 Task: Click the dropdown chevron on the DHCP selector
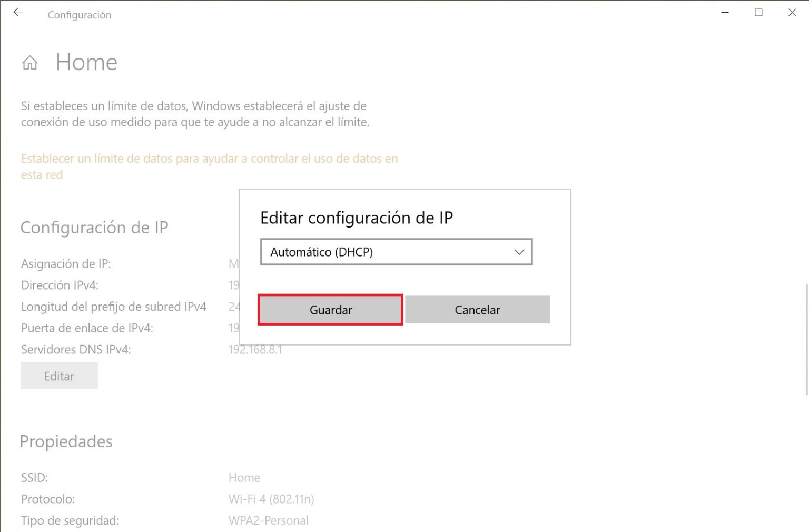[x=519, y=252]
